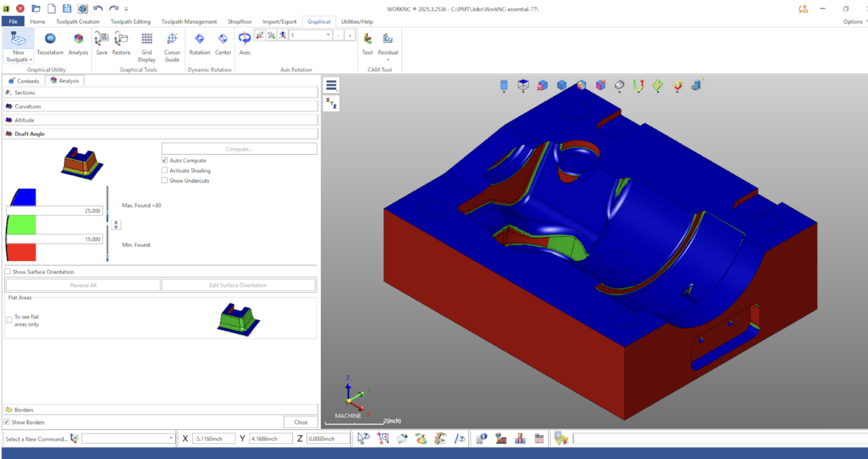
Task: Open the Analysis tool in ribbon
Action: coord(78,44)
